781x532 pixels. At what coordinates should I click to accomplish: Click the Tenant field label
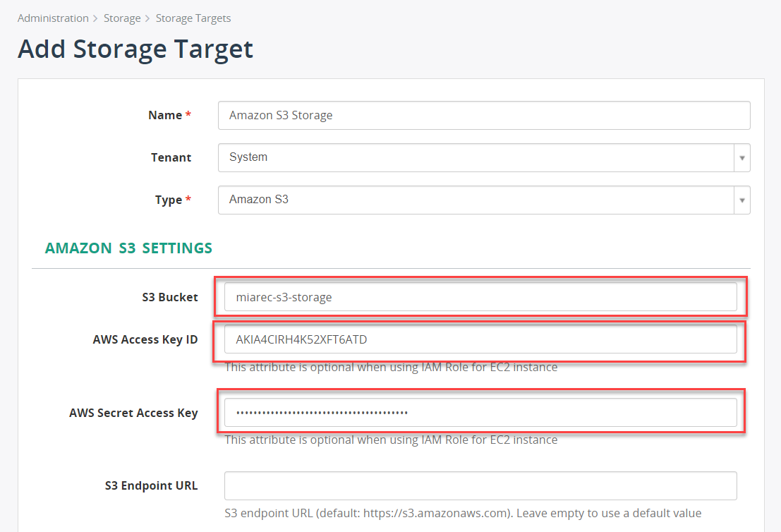[x=171, y=157]
